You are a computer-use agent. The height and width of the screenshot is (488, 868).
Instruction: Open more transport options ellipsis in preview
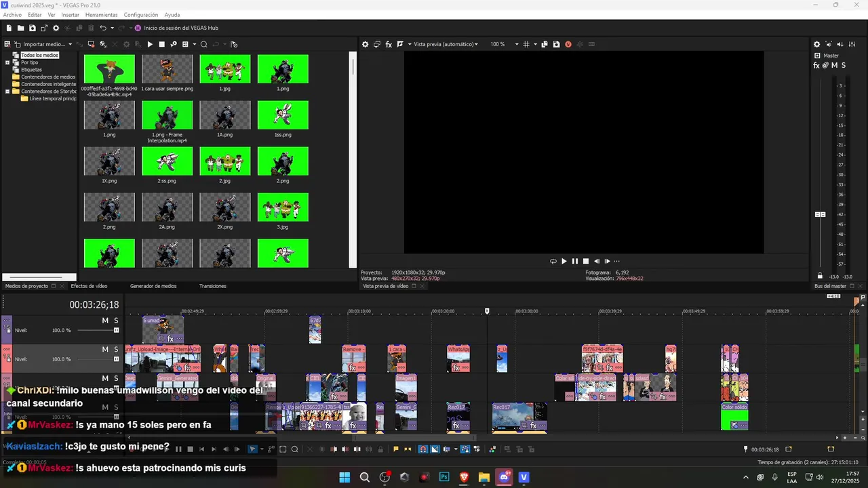[616, 261]
